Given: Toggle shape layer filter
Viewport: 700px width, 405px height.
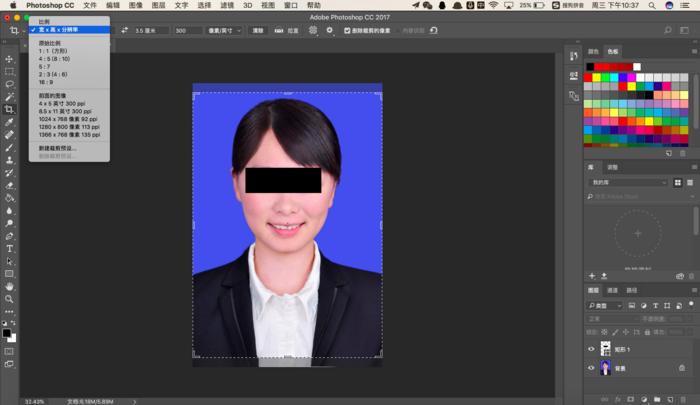Looking at the screenshot, I should click(x=667, y=305).
